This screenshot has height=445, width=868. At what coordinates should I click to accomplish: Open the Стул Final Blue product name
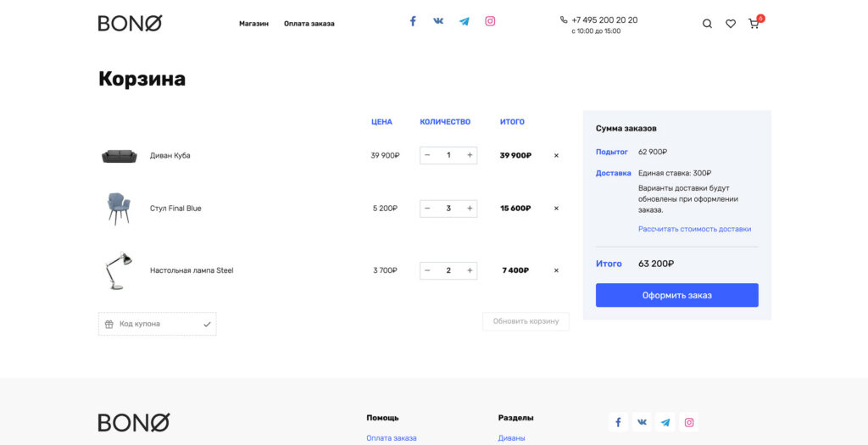[175, 209]
